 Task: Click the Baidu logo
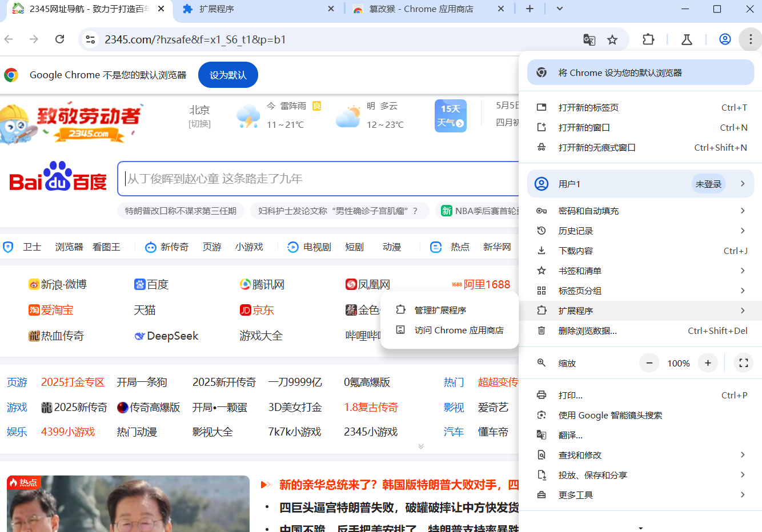tap(58, 176)
